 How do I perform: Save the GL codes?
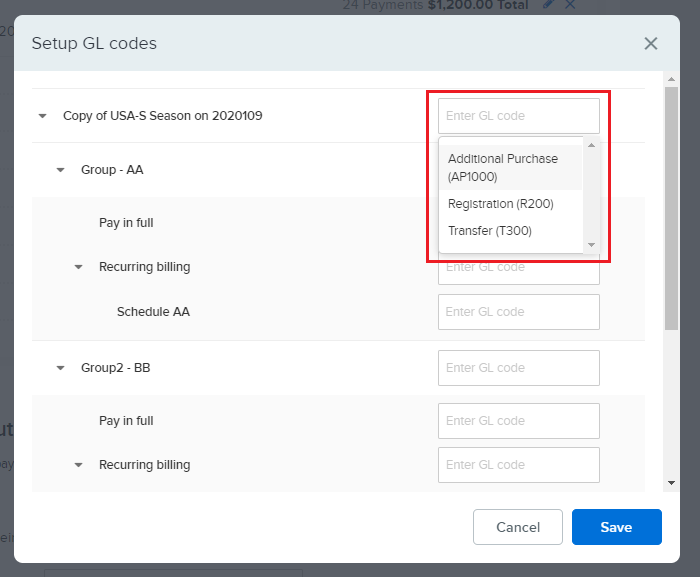point(617,527)
